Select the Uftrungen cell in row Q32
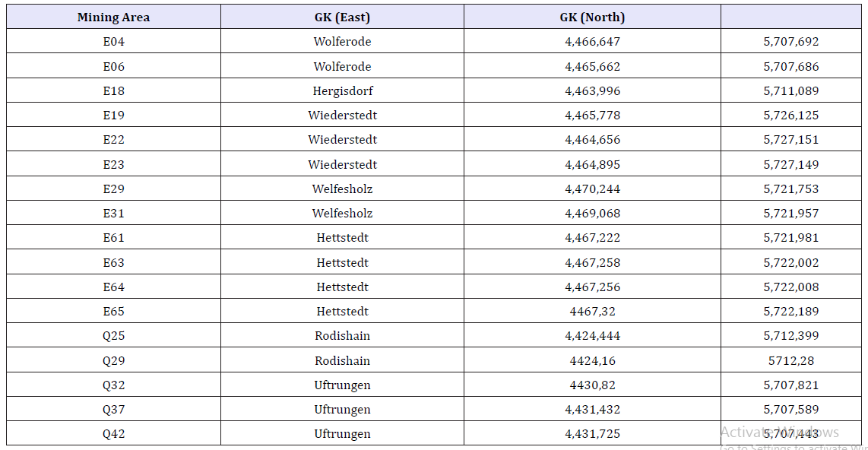The width and height of the screenshot is (868, 450). (342, 385)
